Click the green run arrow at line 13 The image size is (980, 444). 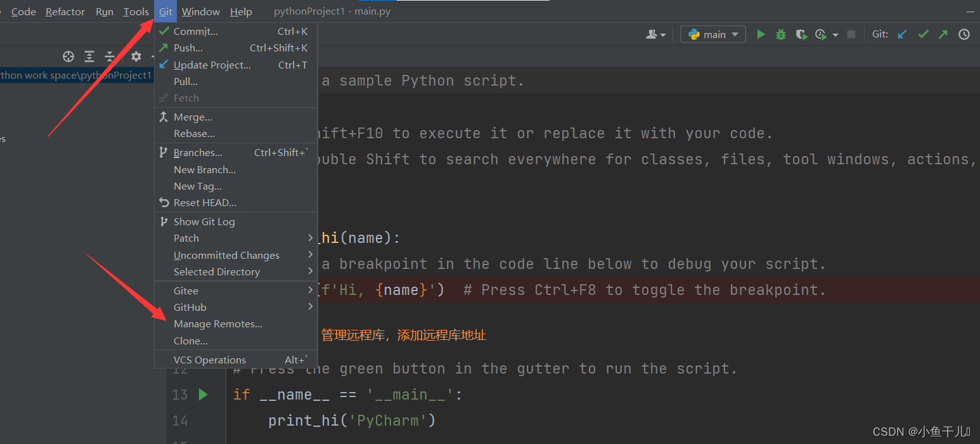pos(203,395)
